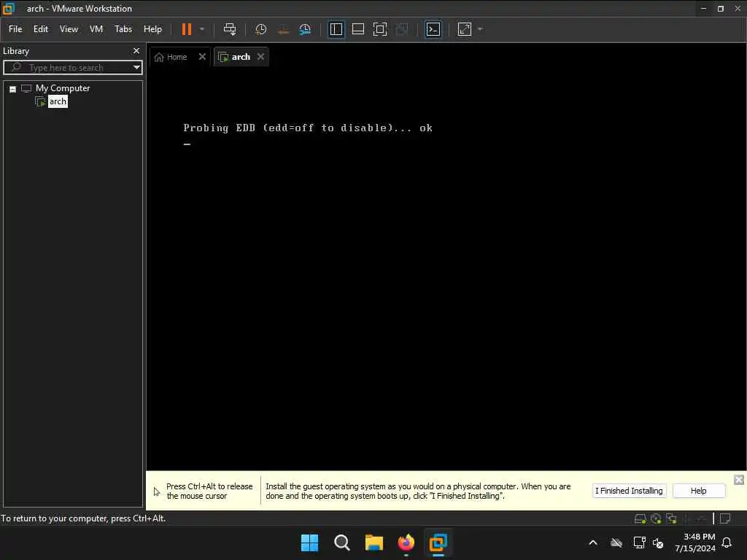747x560 pixels.
Task: Click the Library search field
Action: (71, 67)
